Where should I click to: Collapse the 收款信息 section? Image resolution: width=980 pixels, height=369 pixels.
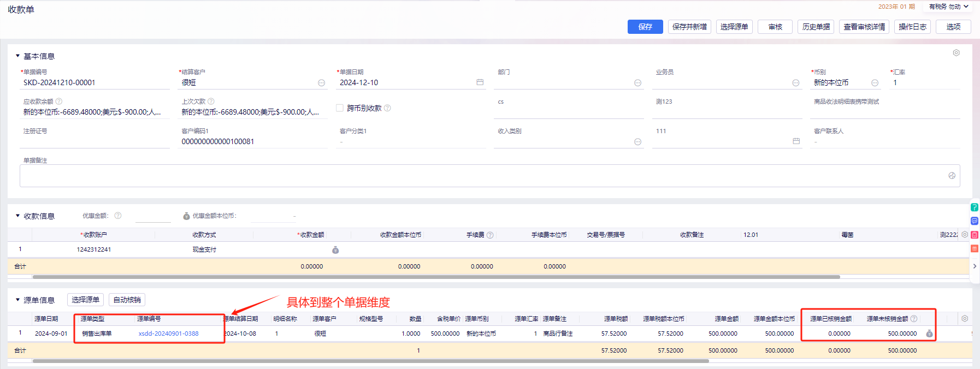click(17, 216)
